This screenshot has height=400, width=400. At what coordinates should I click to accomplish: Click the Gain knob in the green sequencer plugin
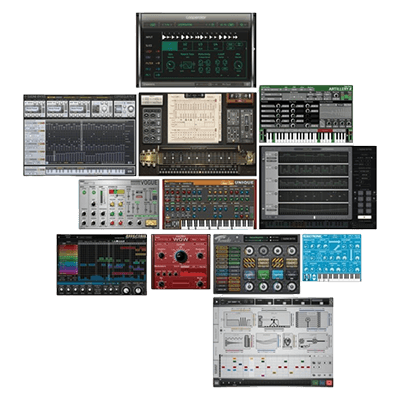click(x=171, y=65)
